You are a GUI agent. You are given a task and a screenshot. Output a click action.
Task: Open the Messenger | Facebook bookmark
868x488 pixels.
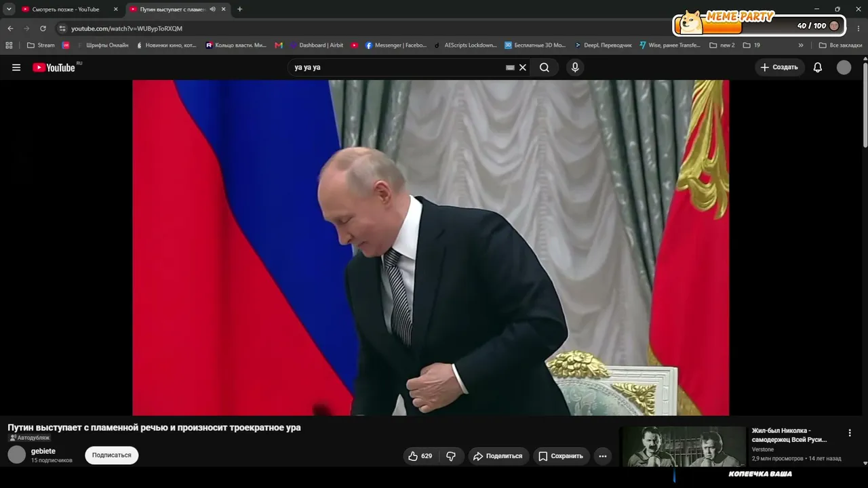396,45
